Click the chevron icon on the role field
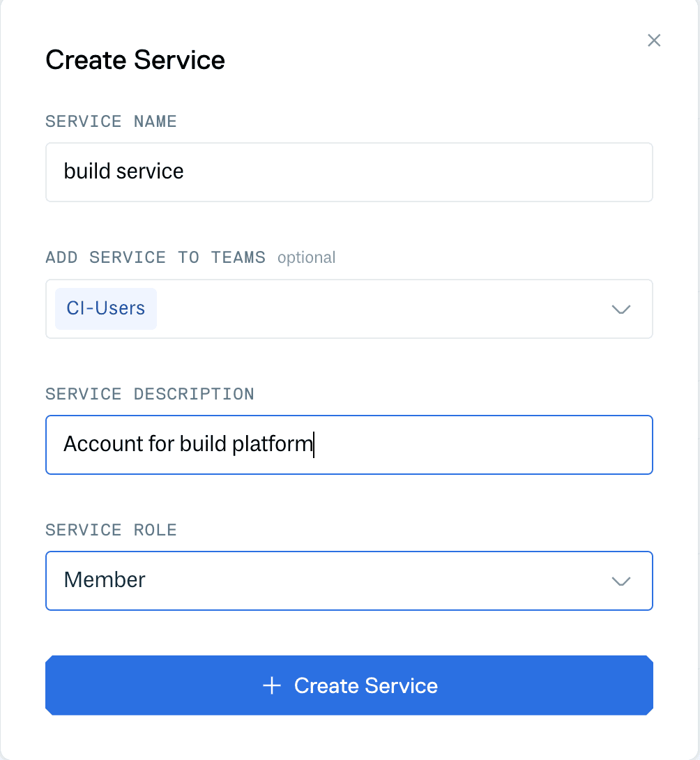700x760 pixels. pyautogui.click(x=620, y=581)
